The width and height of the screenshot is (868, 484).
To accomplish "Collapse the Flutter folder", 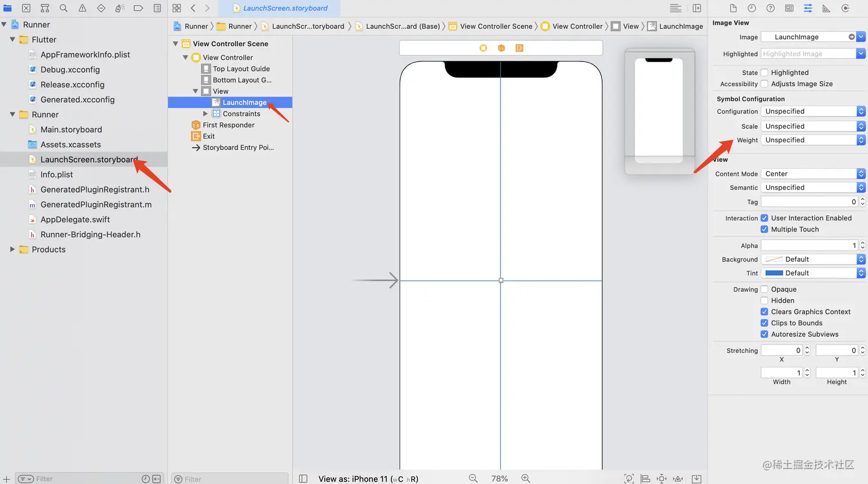I will tap(13, 40).
